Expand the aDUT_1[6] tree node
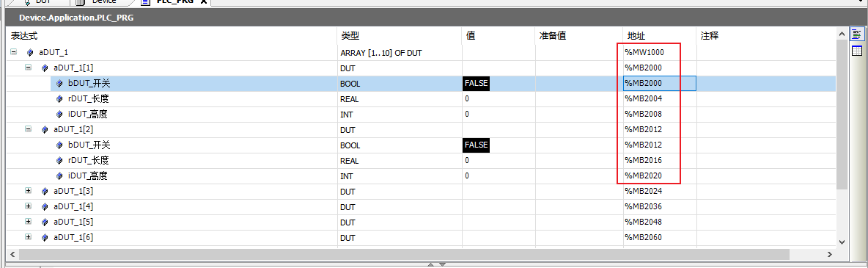868x268 pixels. (29, 237)
